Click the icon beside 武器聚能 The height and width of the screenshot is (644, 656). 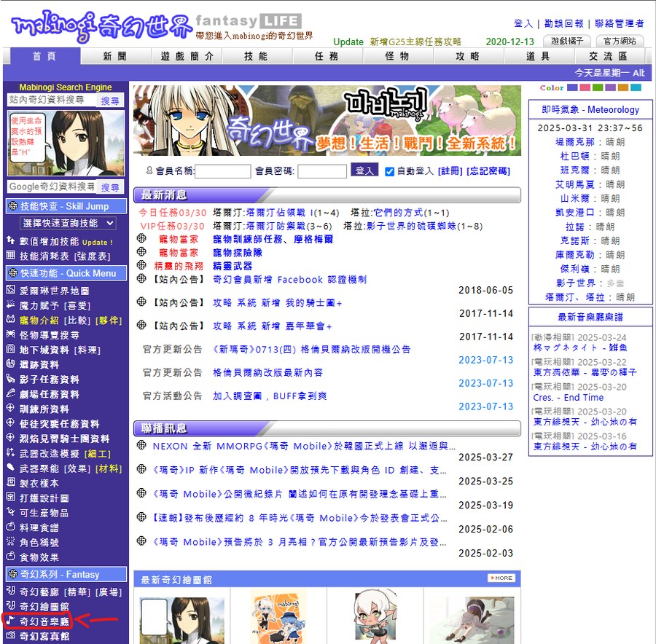tap(10, 467)
